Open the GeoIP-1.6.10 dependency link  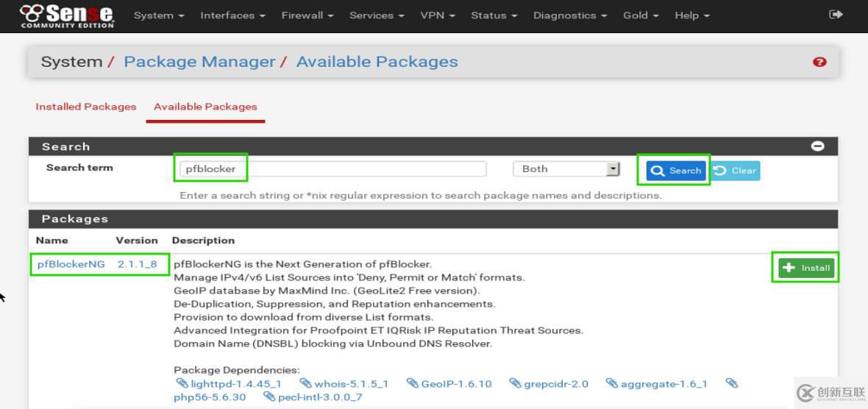(456, 383)
